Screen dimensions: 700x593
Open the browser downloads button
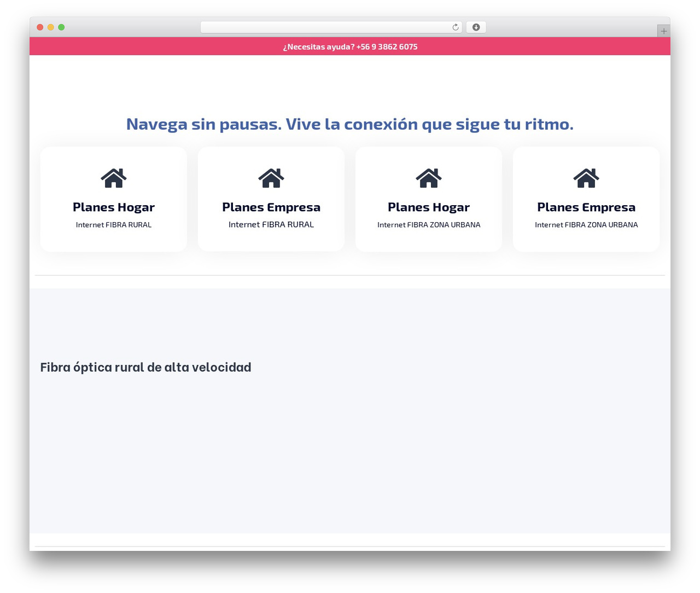(476, 27)
